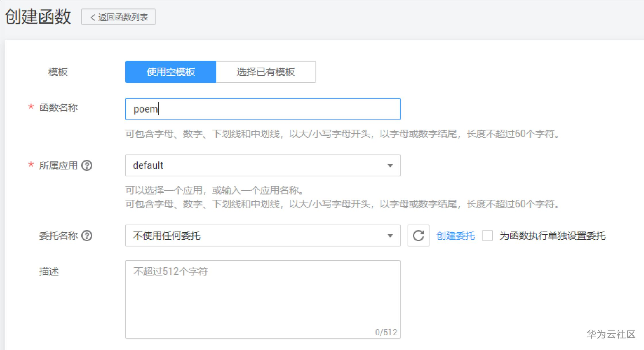The width and height of the screenshot is (644, 350).
Task: Switch to 选择已有模板 tab
Action: click(x=266, y=72)
